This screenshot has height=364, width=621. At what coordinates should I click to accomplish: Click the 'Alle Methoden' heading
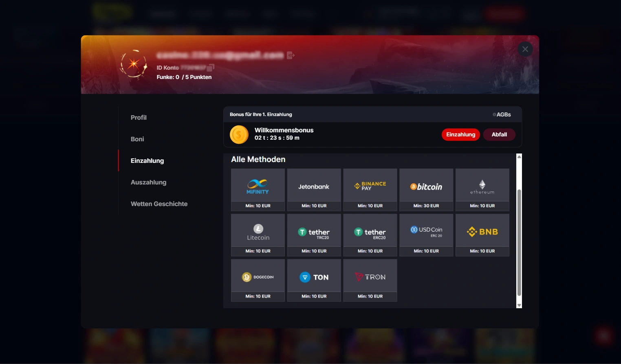click(x=258, y=160)
